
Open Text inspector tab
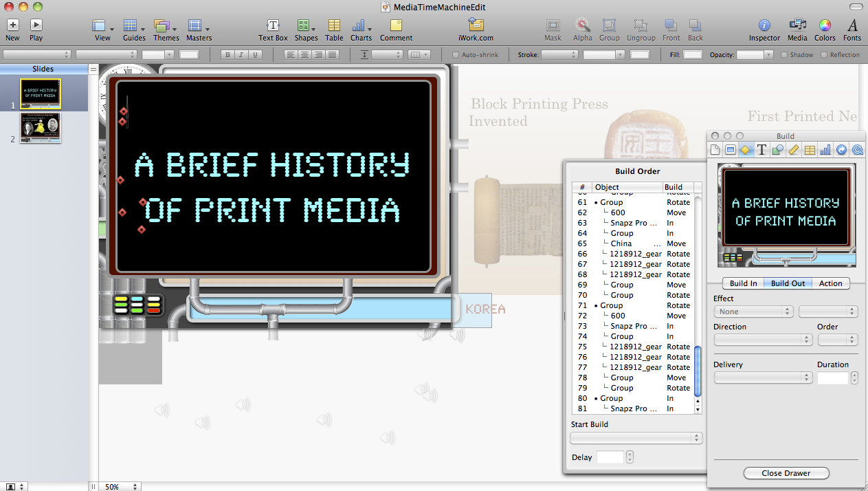coord(762,150)
